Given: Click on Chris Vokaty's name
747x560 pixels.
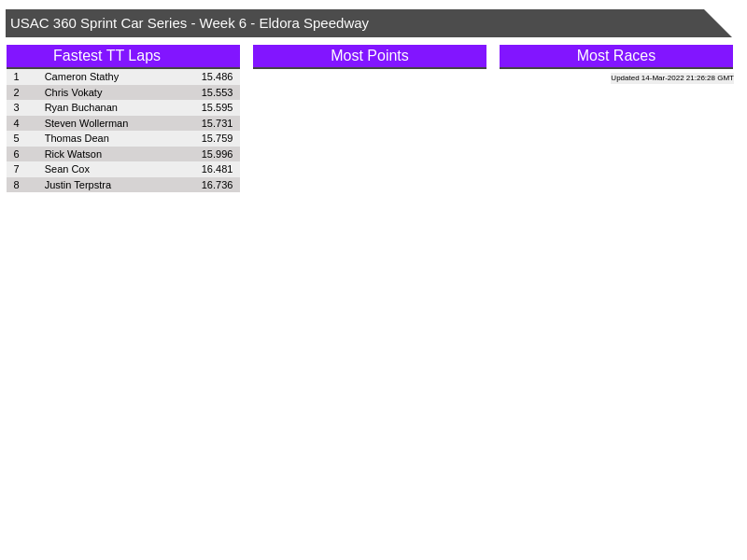Looking at the screenshot, I should coord(73,92).
